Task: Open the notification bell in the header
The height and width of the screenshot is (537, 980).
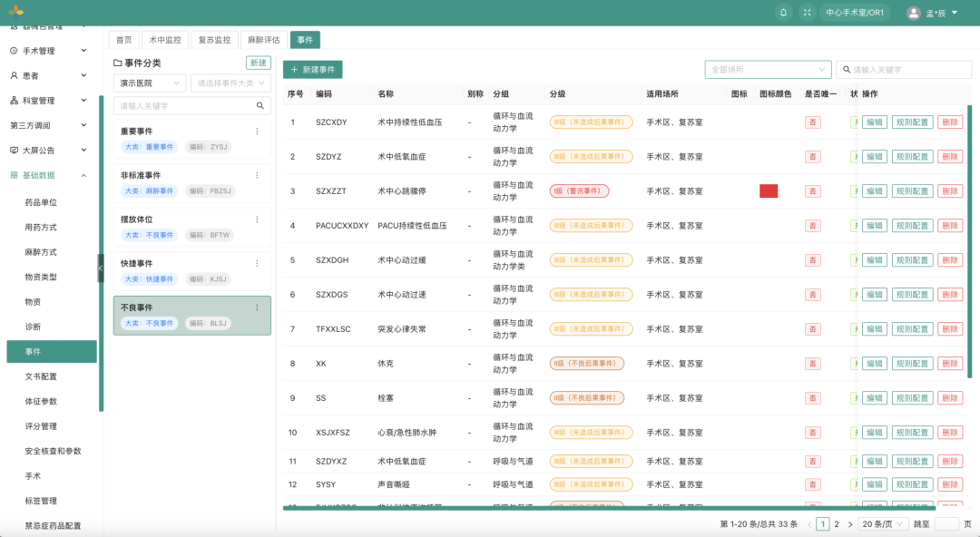Action: click(783, 13)
